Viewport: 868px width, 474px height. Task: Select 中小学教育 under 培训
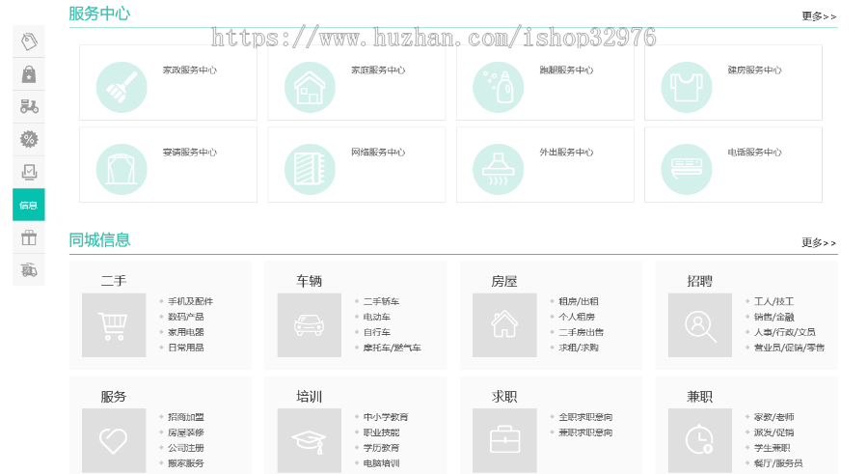(x=386, y=417)
